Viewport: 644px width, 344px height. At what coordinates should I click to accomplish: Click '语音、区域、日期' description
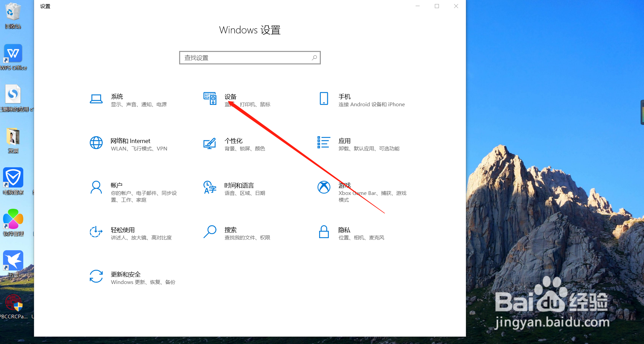point(245,193)
